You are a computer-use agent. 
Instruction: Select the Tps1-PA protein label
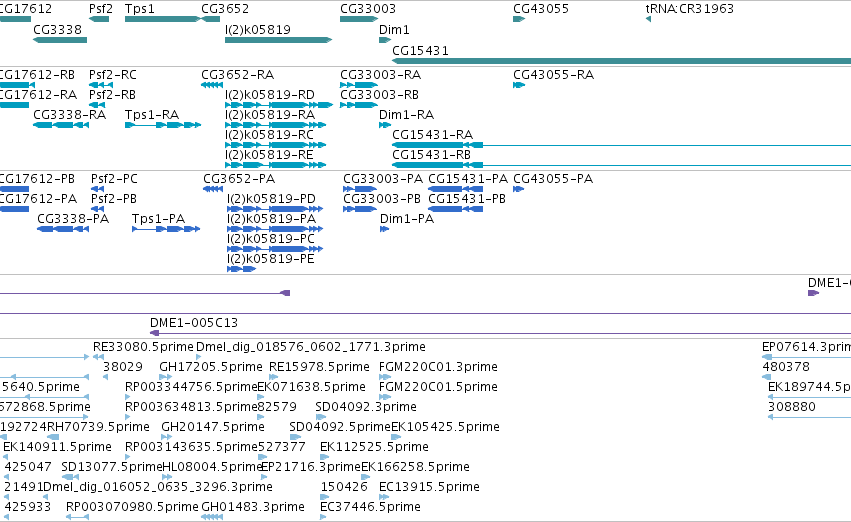158,219
